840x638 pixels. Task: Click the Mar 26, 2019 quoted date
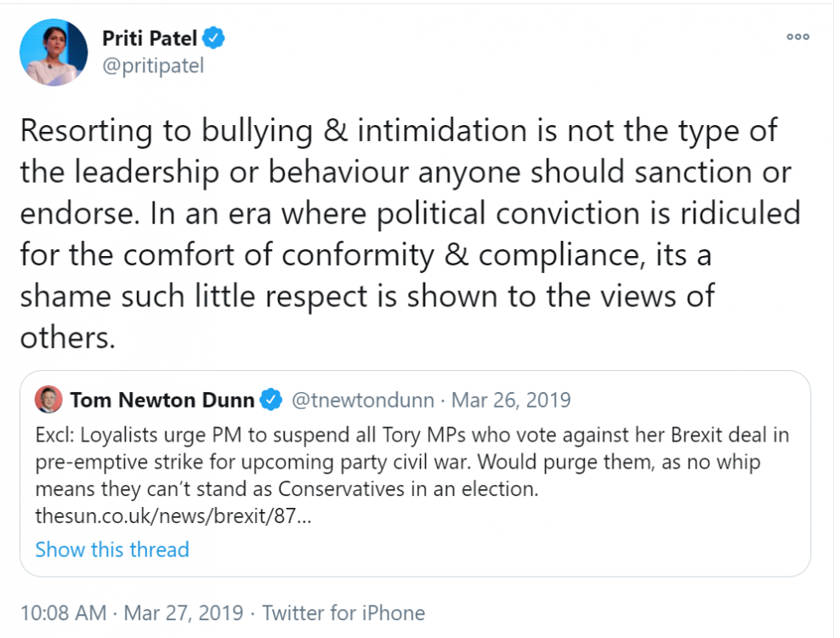point(511,400)
